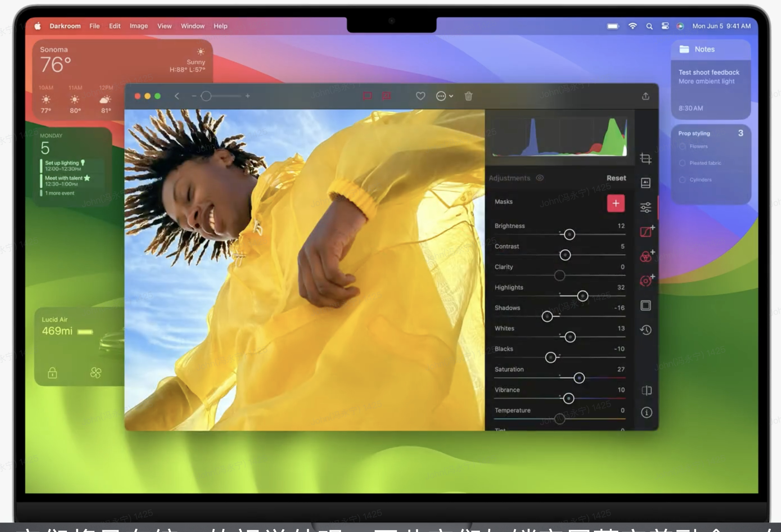Click the trash delete photo icon
The height and width of the screenshot is (532, 781).
pyautogui.click(x=468, y=96)
